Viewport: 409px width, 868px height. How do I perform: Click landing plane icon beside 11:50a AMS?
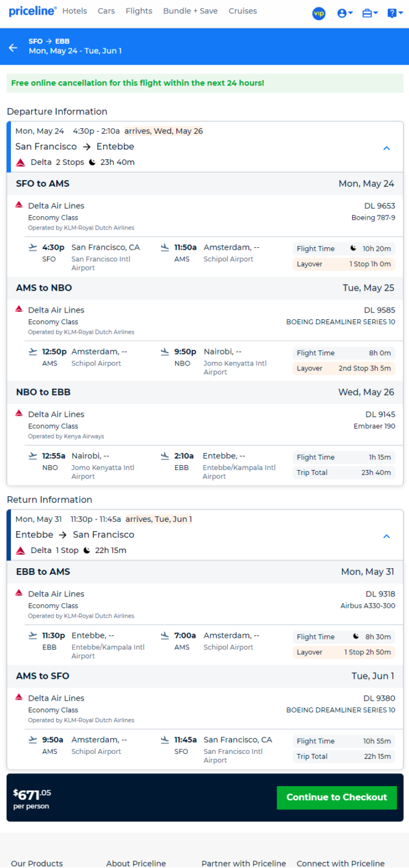click(x=165, y=247)
